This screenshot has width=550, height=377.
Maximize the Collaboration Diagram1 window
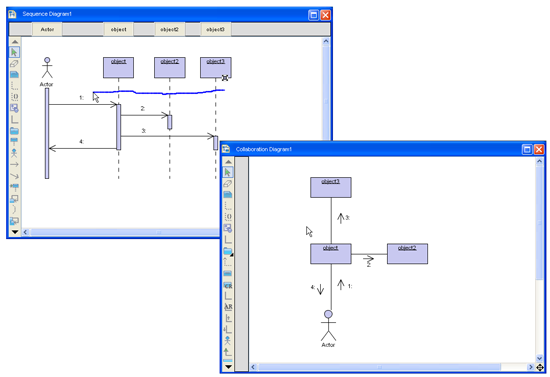pyautogui.click(x=527, y=149)
